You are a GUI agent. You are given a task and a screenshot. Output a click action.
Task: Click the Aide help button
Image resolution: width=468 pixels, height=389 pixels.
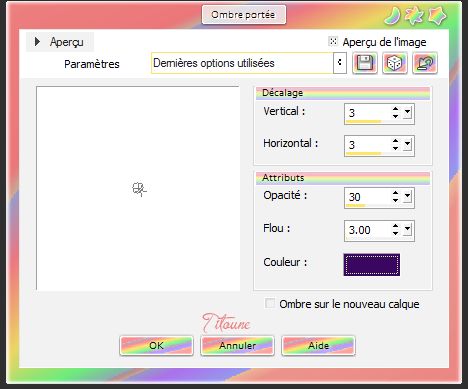tap(318, 346)
